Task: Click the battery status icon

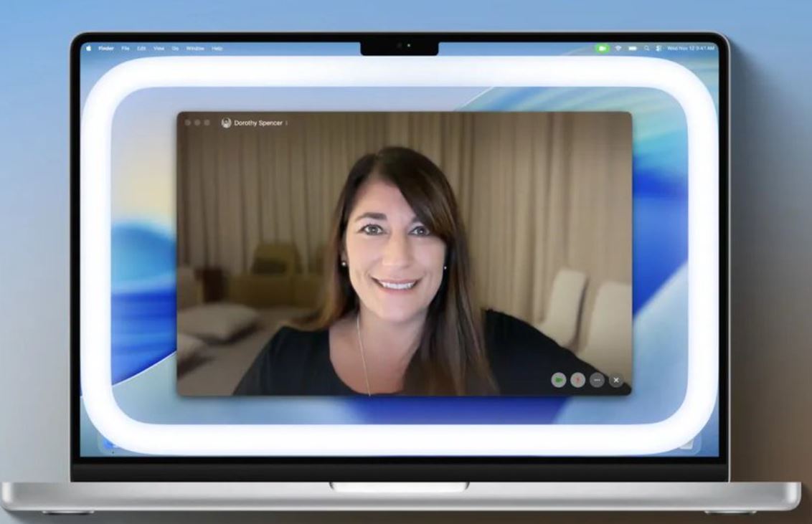Action: (633, 48)
